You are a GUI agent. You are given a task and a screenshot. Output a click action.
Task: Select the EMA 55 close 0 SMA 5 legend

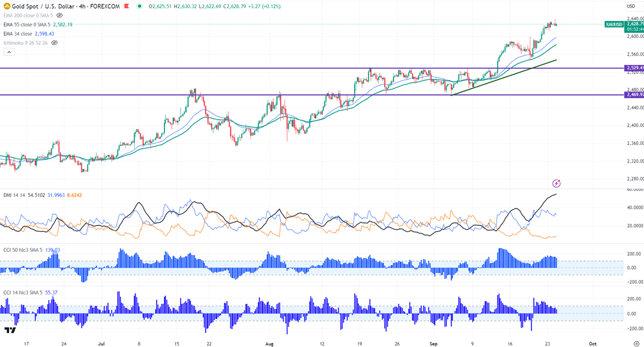(26, 25)
